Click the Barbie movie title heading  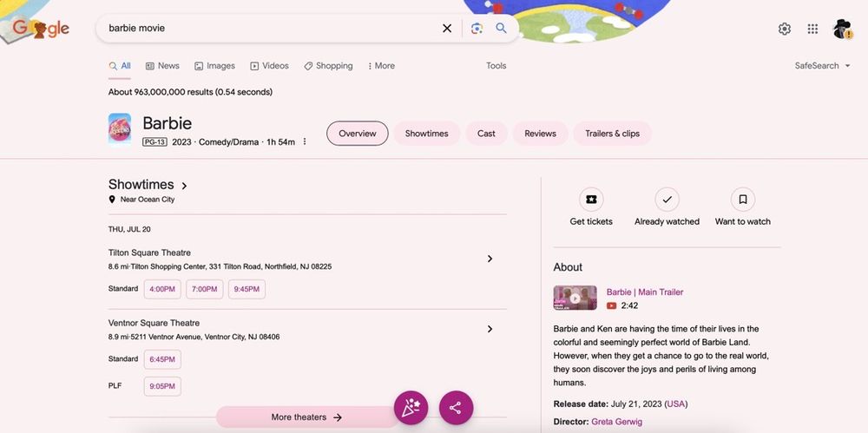pos(168,123)
